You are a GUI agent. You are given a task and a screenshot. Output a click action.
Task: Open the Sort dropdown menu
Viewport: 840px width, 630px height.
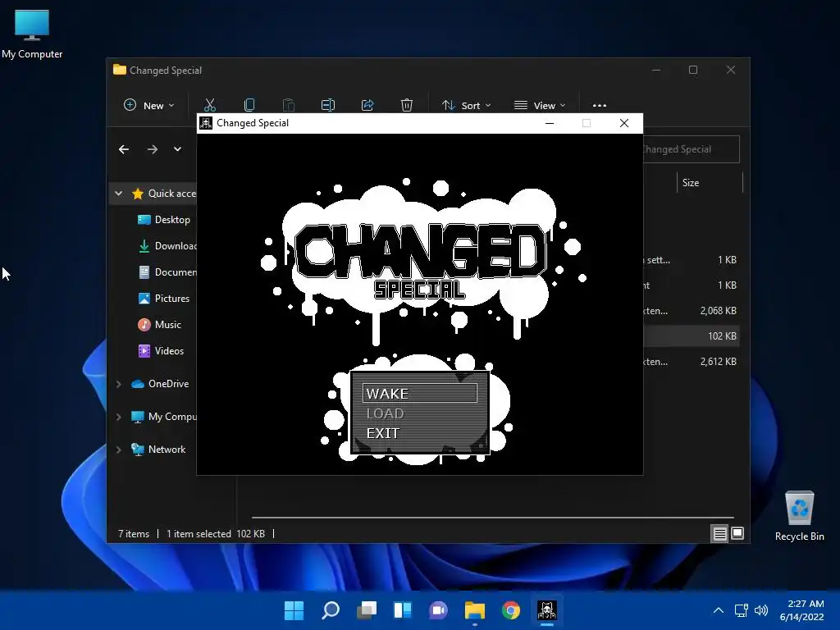(466, 105)
